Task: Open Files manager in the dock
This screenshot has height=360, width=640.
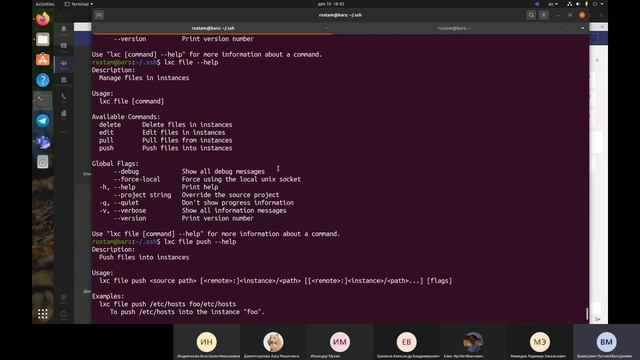Action: point(42,39)
